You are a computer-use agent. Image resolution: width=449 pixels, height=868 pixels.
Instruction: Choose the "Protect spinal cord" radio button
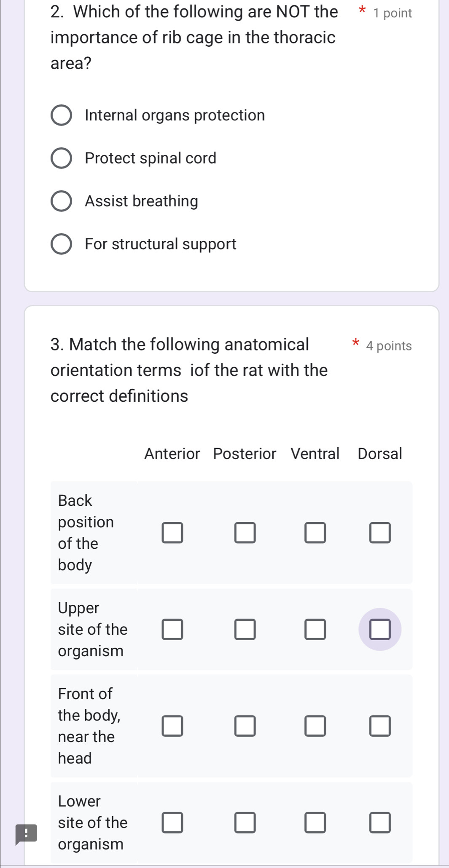pos(62,158)
